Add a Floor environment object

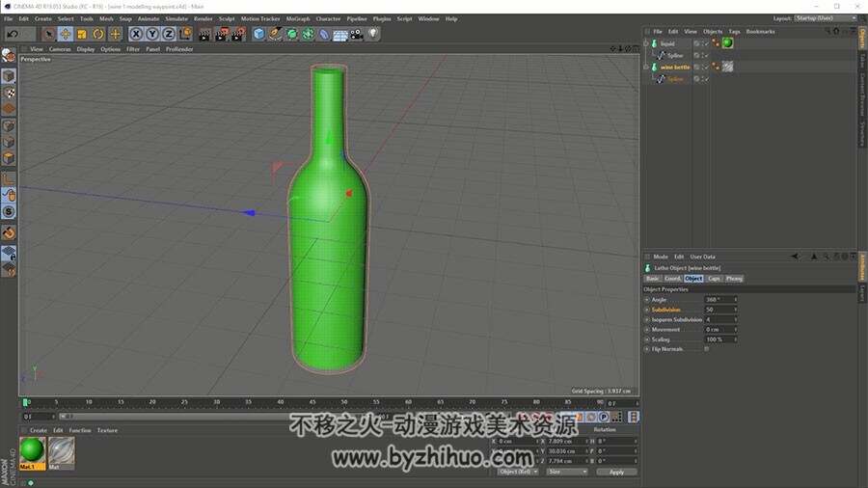pyautogui.click(x=340, y=35)
